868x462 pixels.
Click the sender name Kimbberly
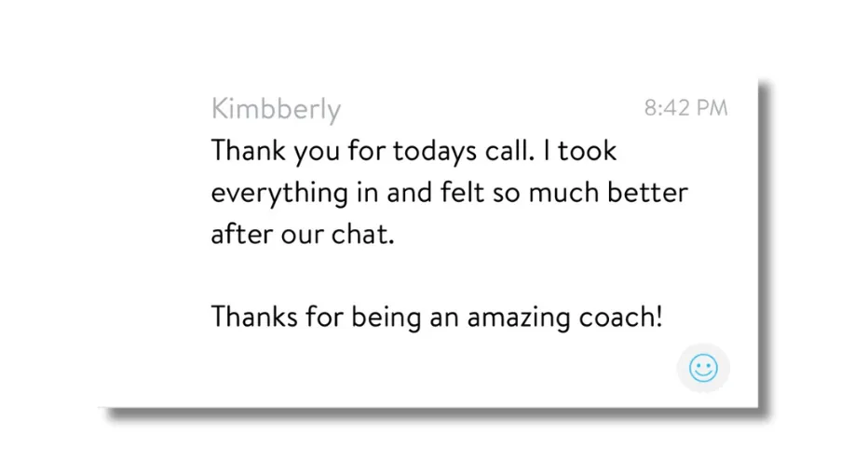tap(276, 109)
